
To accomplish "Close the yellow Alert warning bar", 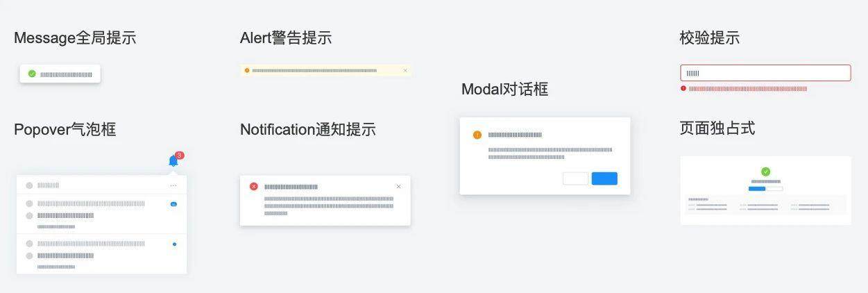I will coord(405,70).
